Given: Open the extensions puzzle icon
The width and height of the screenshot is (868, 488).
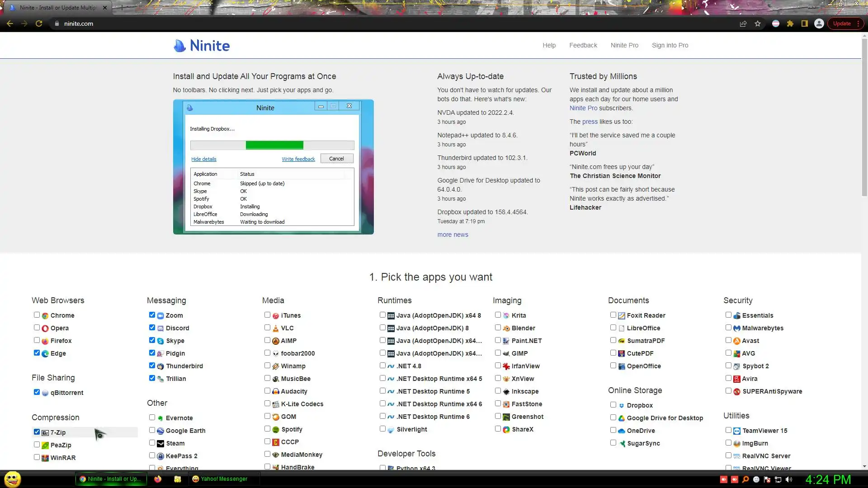Looking at the screenshot, I should [x=790, y=23].
